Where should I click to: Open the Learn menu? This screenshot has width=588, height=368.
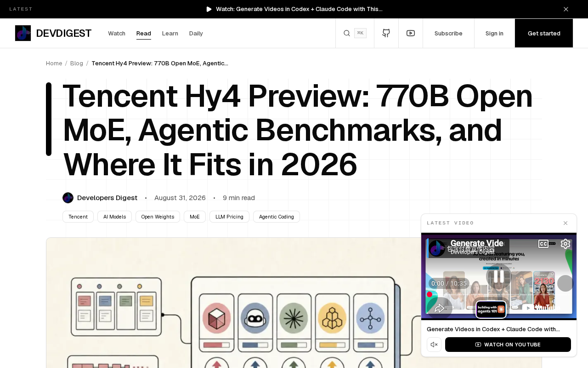click(170, 33)
